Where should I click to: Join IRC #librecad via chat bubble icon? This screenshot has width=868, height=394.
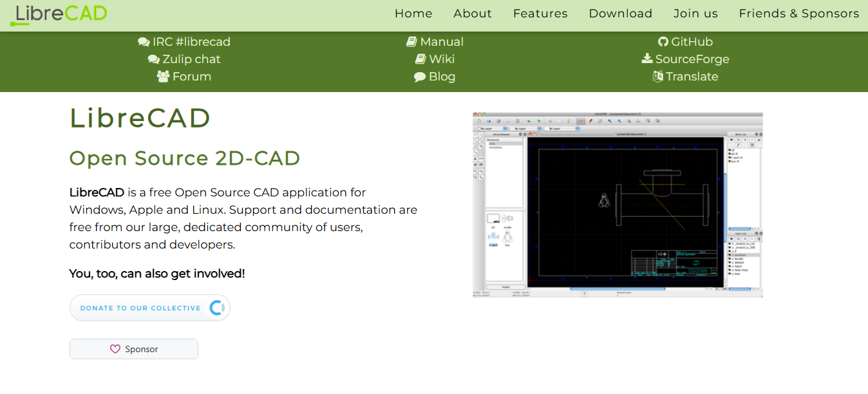coord(144,41)
